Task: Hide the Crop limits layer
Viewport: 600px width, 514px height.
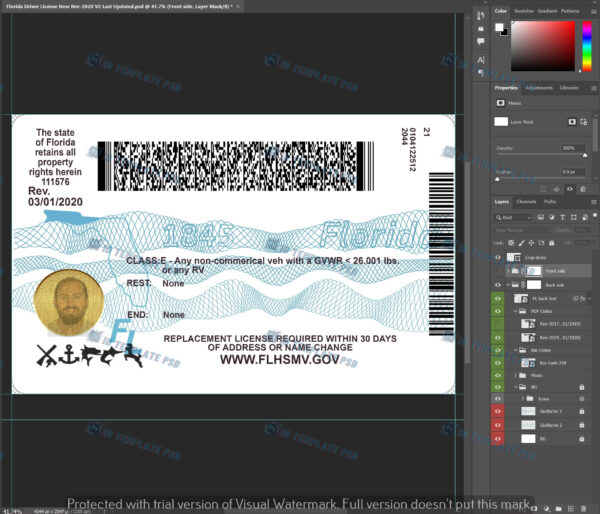Action: [497, 258]
